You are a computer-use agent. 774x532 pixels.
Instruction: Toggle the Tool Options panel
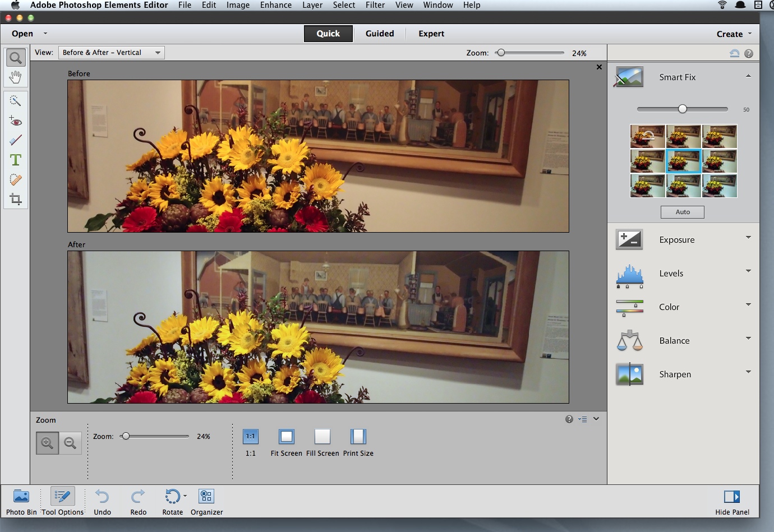tap(62, 497)
